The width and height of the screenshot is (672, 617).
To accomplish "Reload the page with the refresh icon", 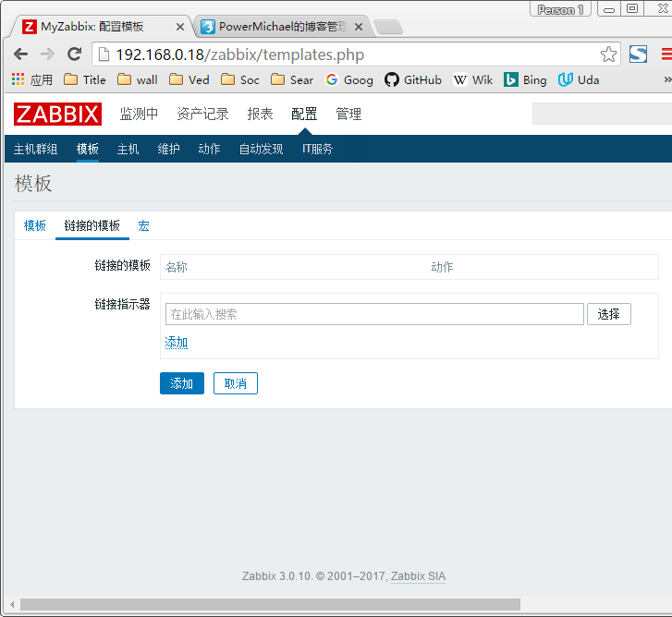I will (x=75, y=54).
